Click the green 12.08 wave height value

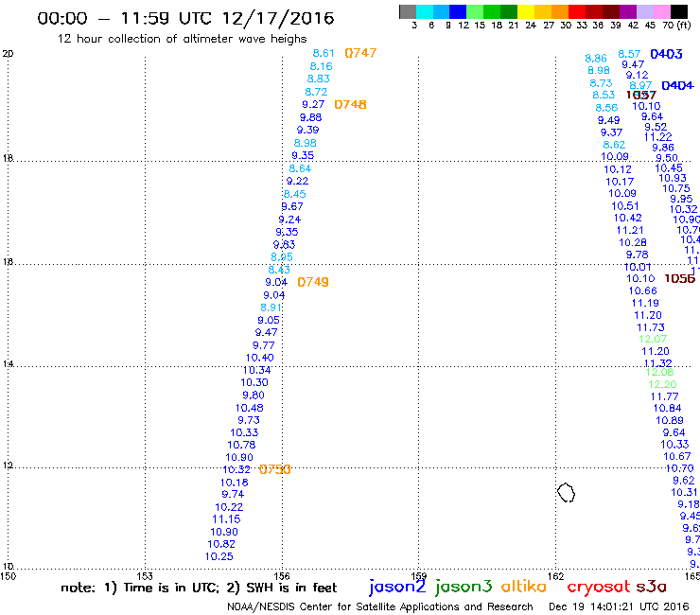[x=659, y=373]
